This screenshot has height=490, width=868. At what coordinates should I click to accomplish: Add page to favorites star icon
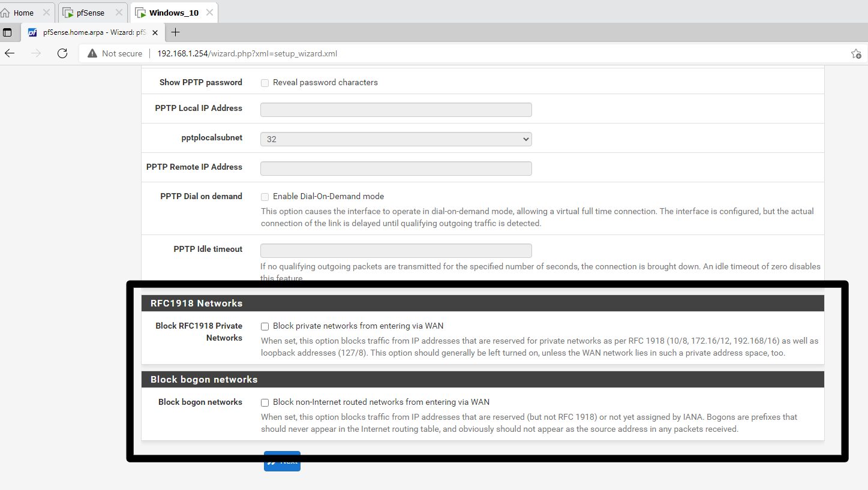(x=856, y=53)
